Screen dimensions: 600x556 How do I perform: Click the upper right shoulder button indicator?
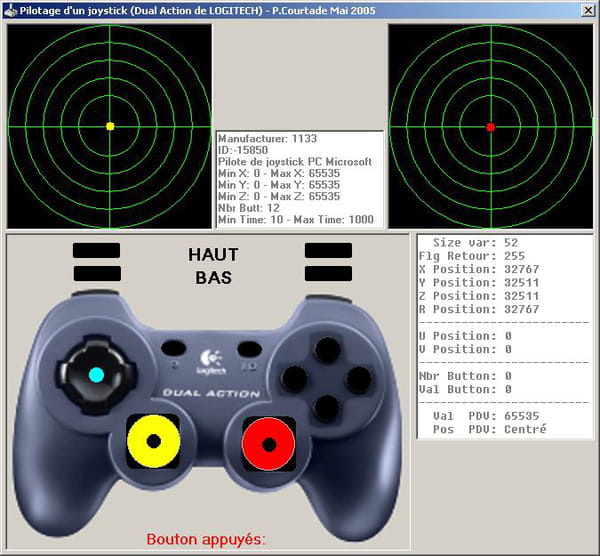tap(328, 250)
